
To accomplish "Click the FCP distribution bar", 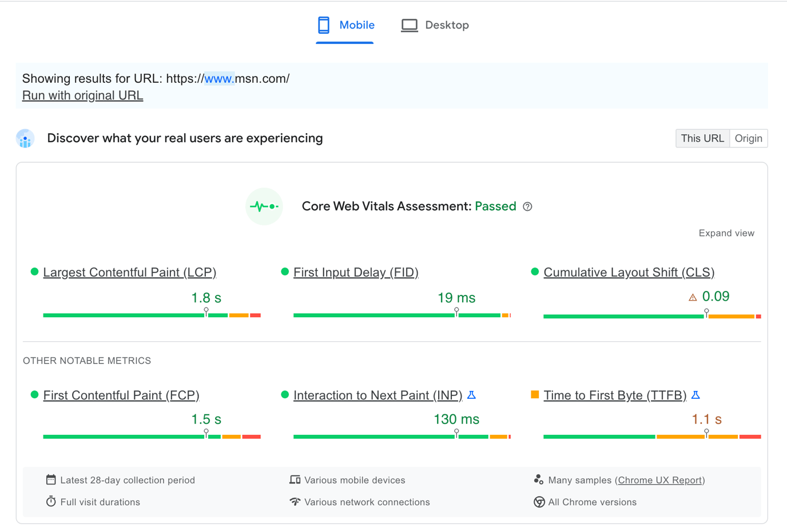I will tap(152, 437).
